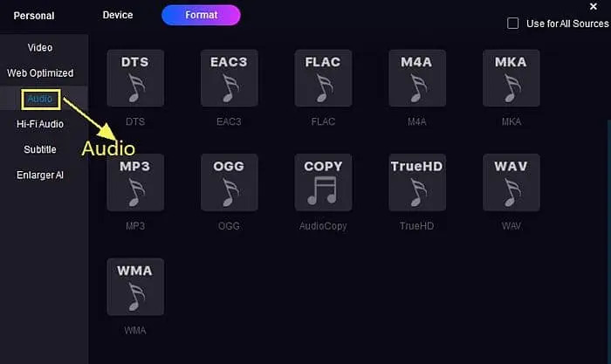Select the M4A format icon
Screen dimensions: 611x364
click(x=417, y=78)
